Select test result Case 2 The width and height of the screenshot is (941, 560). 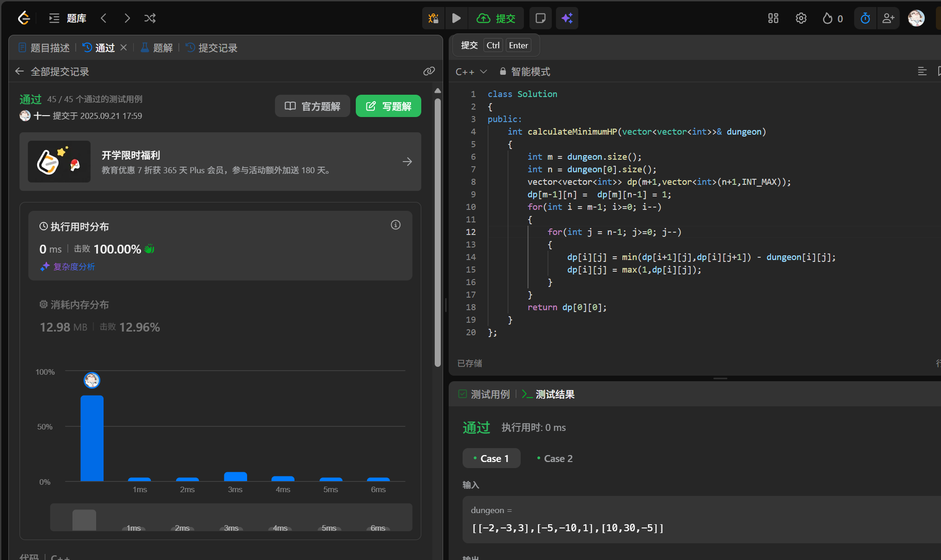pyautogui.click(x=555, y=458)
